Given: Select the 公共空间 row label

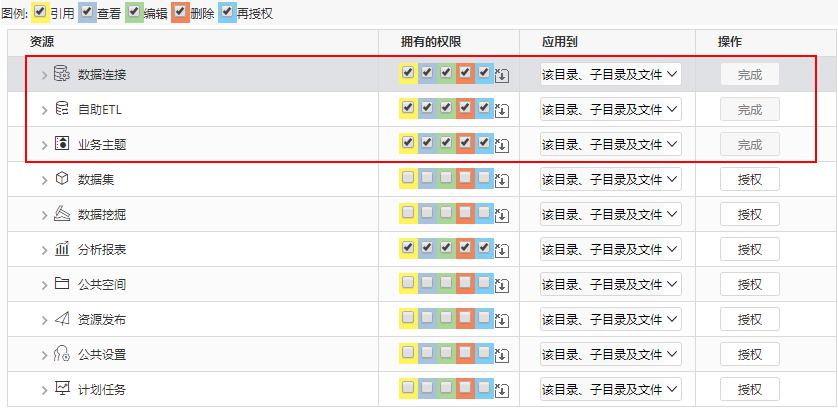Looking at the screenshot, I should (x=102, y=284).
